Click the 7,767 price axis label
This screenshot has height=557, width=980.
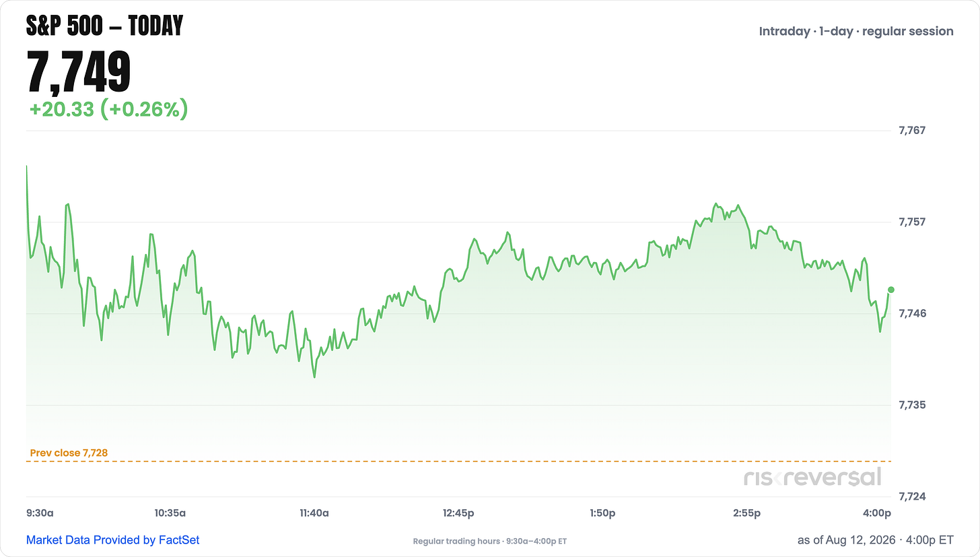[x=913, y=130]
